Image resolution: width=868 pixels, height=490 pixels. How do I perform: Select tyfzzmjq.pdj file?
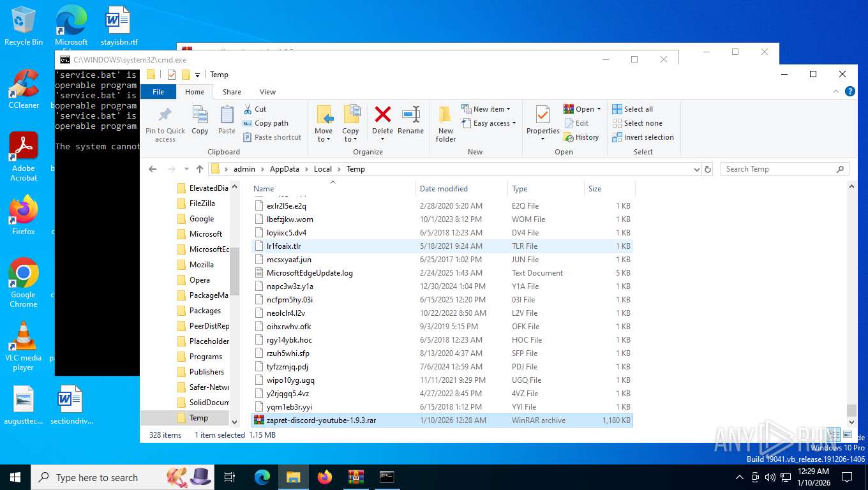(442, 366)
